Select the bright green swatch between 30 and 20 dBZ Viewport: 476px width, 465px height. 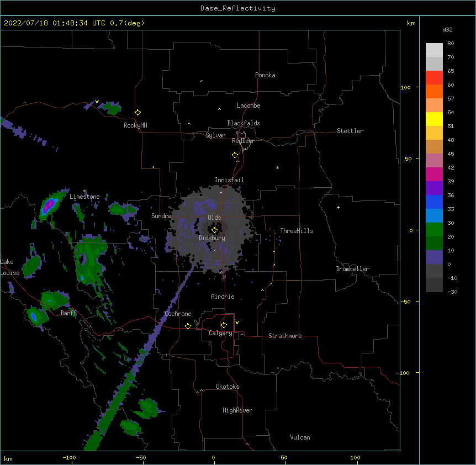tap(434, 230)
